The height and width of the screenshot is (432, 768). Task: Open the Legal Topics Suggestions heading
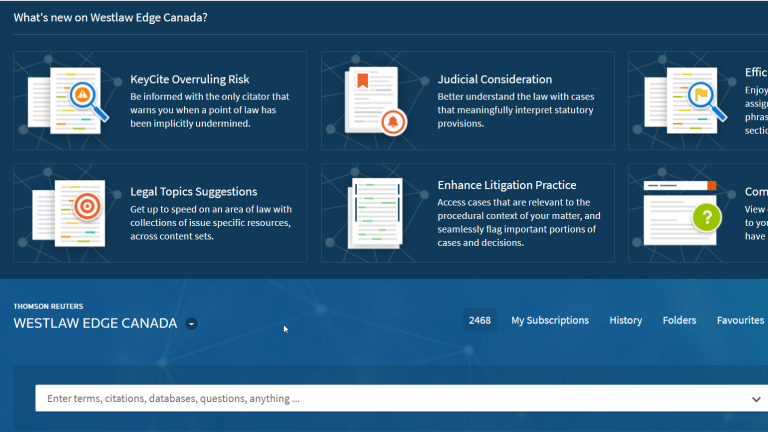[x=193, y=192]
